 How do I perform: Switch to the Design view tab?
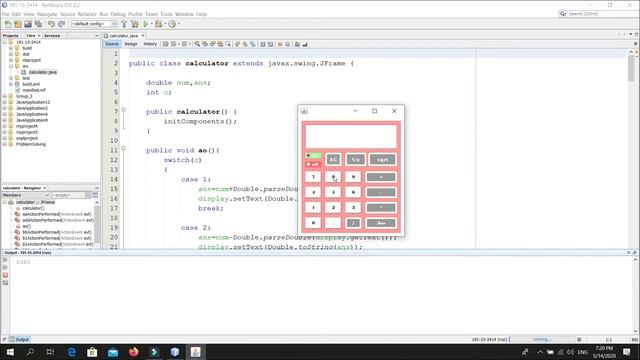coord(131,44)
